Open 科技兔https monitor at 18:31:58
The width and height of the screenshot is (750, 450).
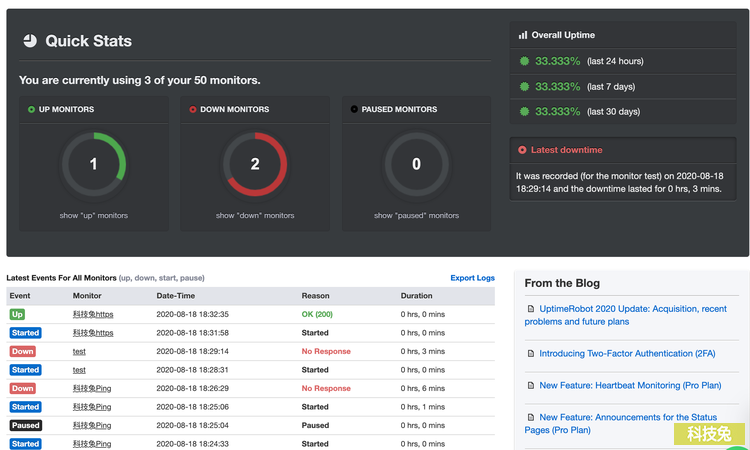tap(93, 333)
